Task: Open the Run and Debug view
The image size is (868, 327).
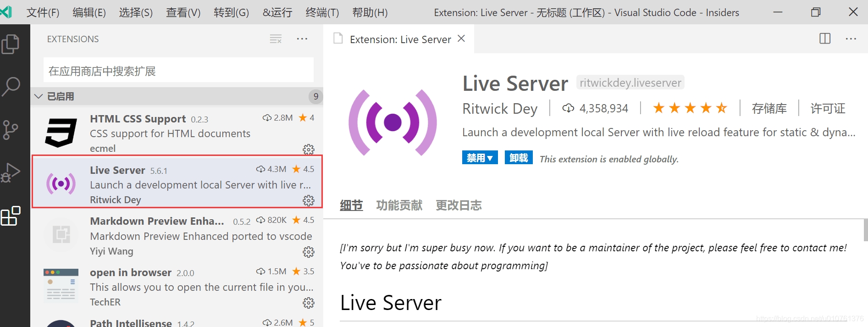Action: tap(11, 173)
